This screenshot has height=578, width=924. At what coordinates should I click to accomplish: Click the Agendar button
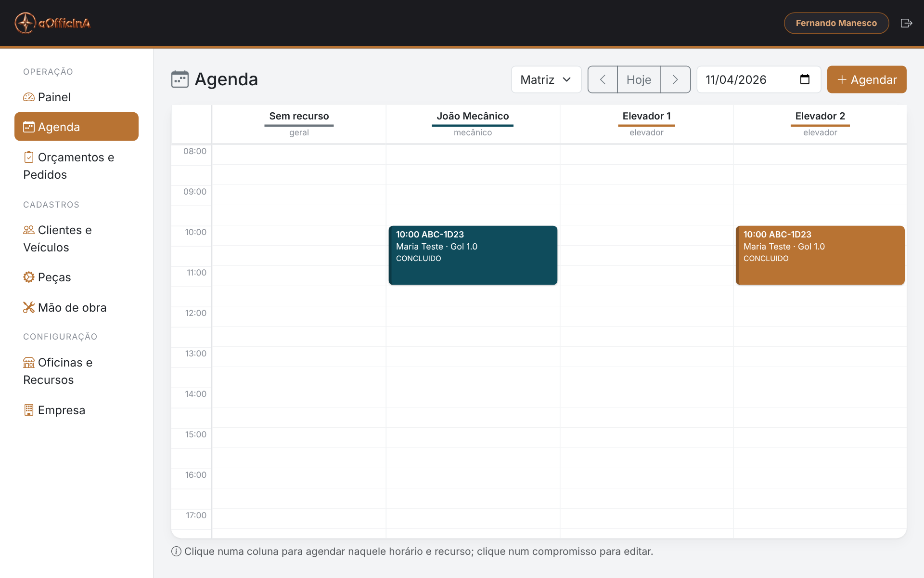point(867,79)
